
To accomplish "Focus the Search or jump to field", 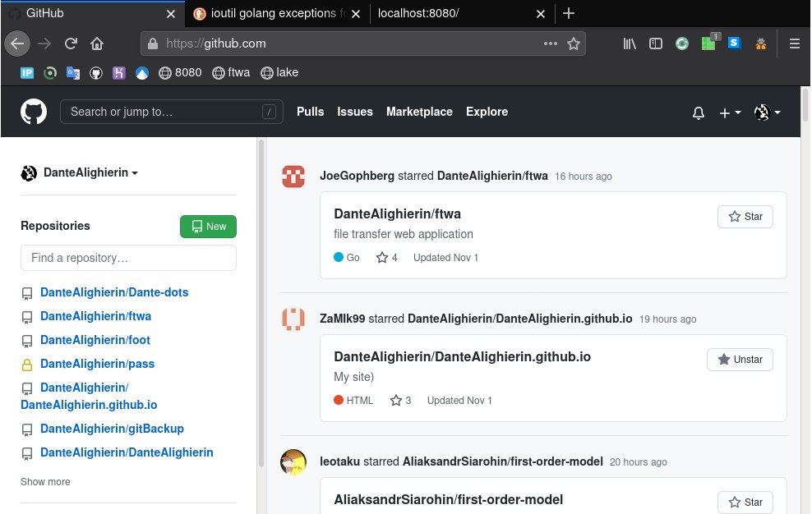I will click(x=172, y=112).
